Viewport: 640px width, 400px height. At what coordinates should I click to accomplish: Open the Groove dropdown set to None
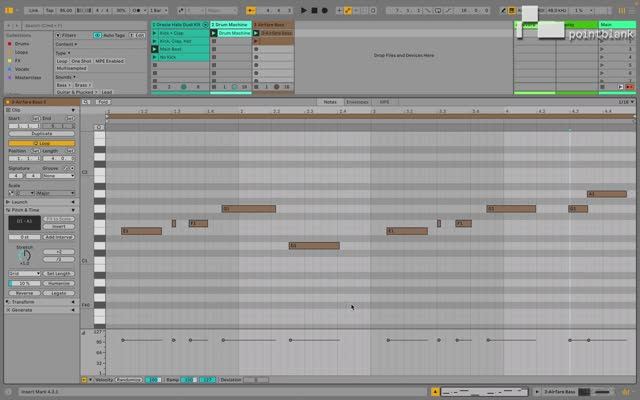click(x=59, y=176)
